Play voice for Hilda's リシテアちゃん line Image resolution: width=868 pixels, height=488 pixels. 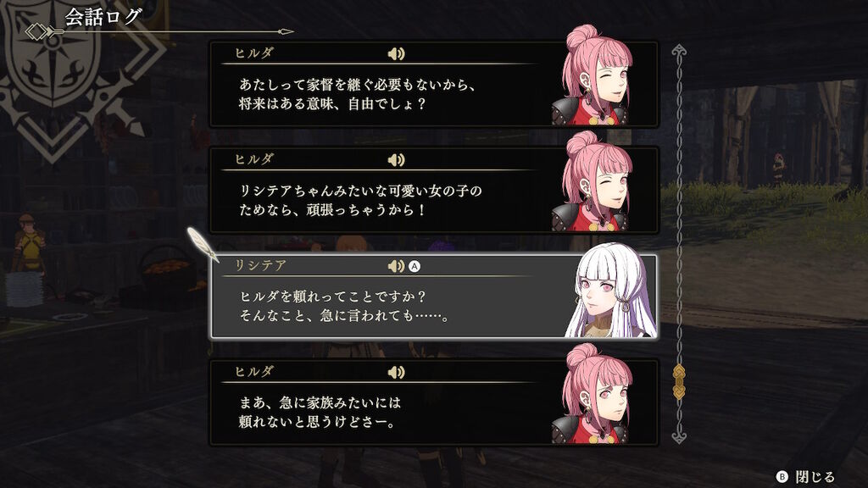[x=396, y=160]
